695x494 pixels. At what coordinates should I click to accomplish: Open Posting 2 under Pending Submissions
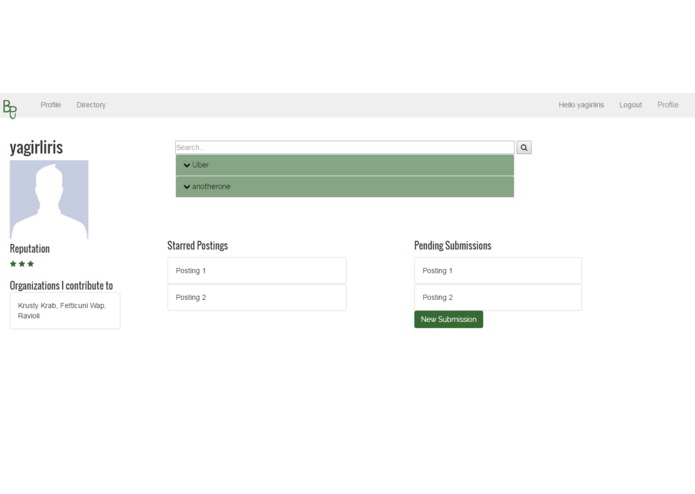tap(498, 297)
